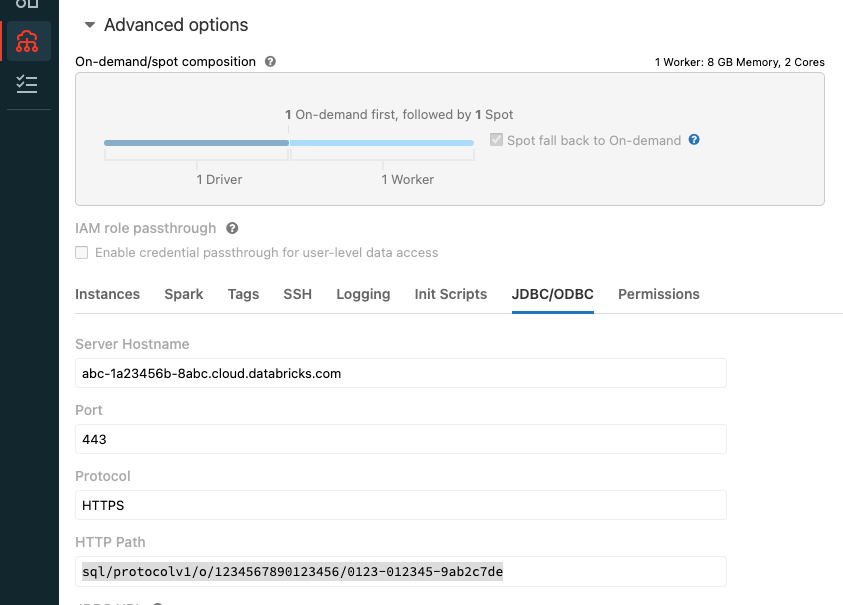Image resolution: width=843 pixels, height=605 pixels.
Task: Collapse the Advanced options section
Action: 90,25
